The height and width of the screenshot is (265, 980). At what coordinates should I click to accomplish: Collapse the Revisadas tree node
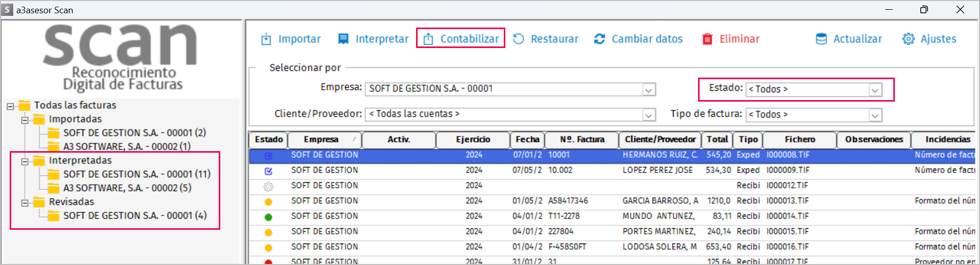[24, 203]
